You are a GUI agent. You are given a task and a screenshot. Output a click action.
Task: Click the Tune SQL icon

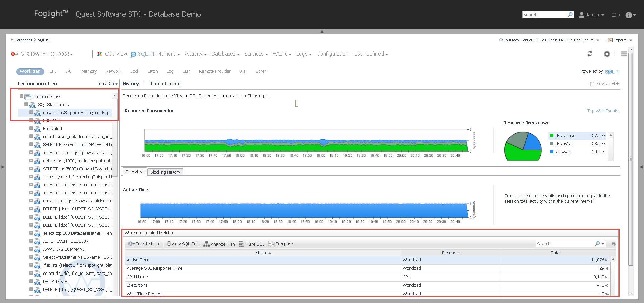[x=241, y=244]
